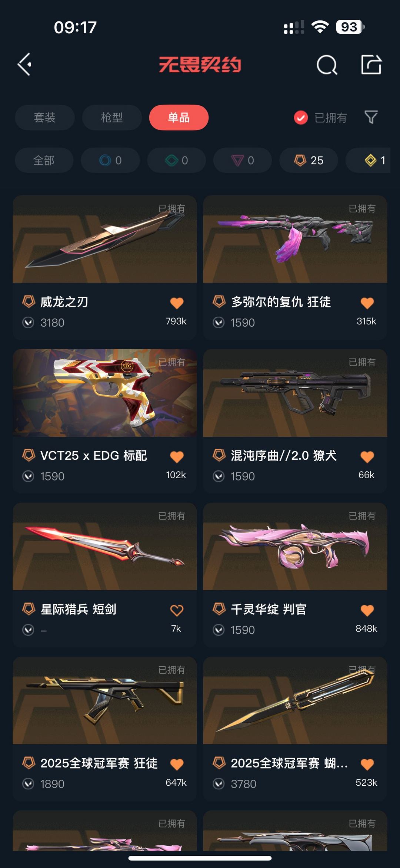Filter by orange tier showing 25
The image size is (400, 868).
[x=309, y=160]
